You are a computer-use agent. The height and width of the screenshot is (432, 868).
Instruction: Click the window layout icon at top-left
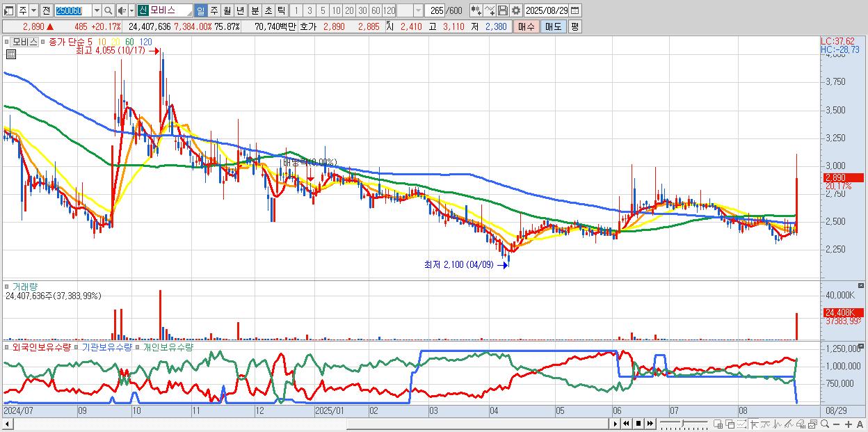(x=8, y=10)
